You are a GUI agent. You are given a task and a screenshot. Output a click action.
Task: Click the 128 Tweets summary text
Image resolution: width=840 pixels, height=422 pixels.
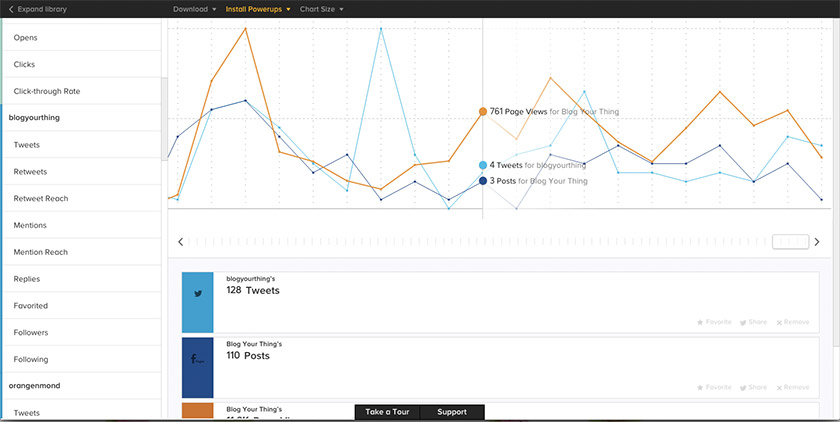(x=253, y=290)
